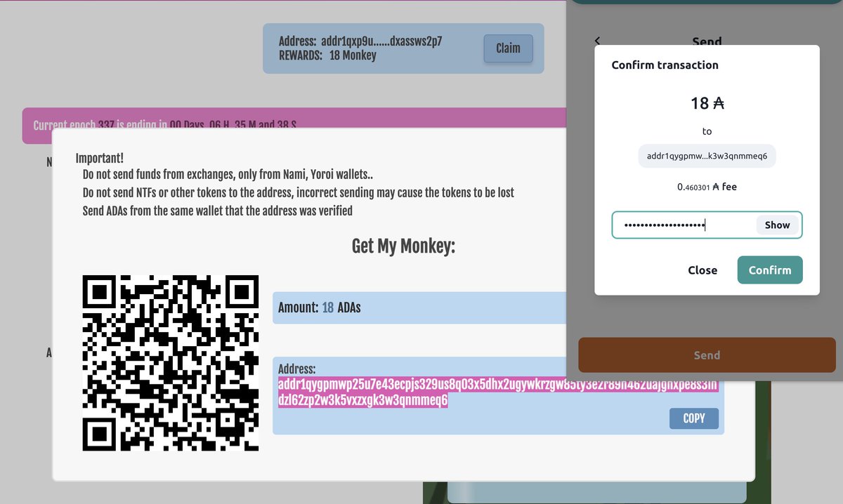This screenshot has width=843, height=504.
Task: Click the Get My Monkey: heading
Action: (x=403, y=246)
